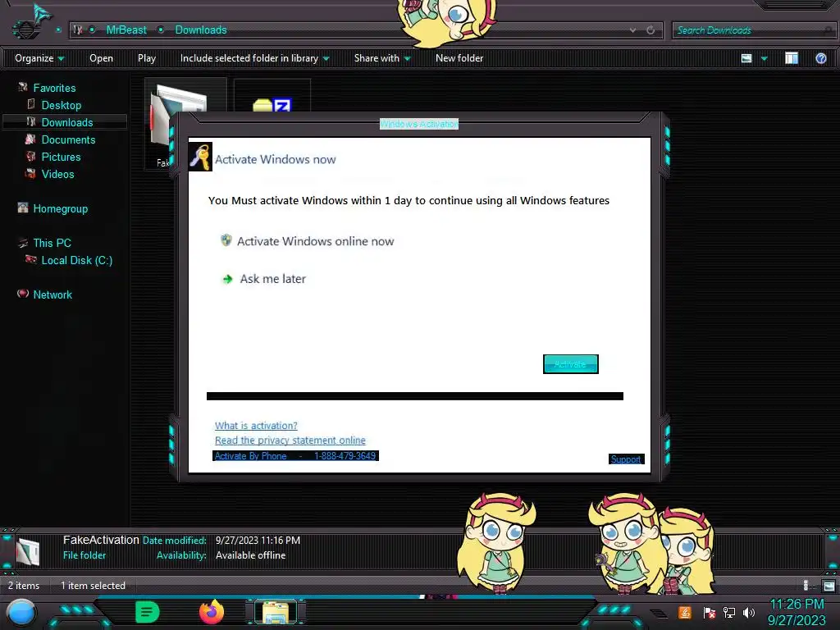The height and width of the screenshot is (630, 840).
Task: Launch Firefox from the taskbar
Action: tap(212, 612)
